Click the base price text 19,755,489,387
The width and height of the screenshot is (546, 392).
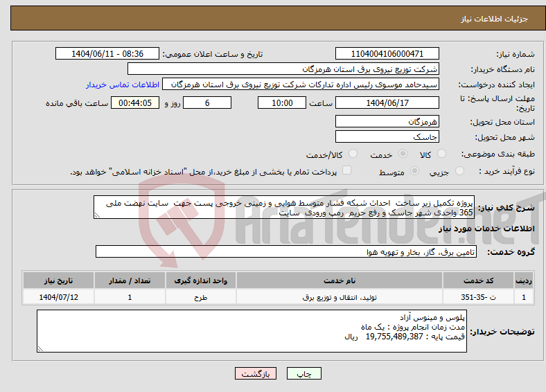(394, 337)
